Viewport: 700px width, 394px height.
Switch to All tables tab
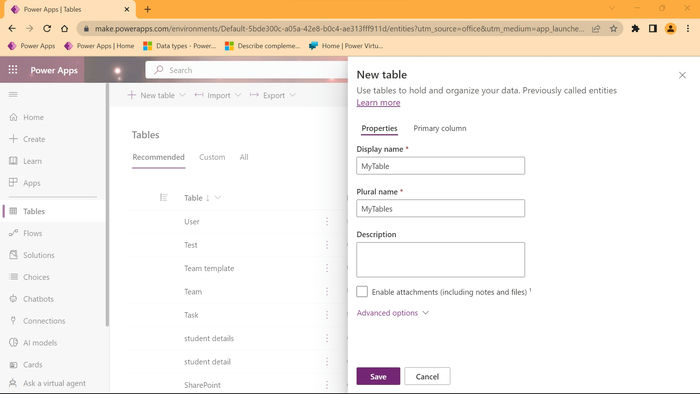(244, 157)
